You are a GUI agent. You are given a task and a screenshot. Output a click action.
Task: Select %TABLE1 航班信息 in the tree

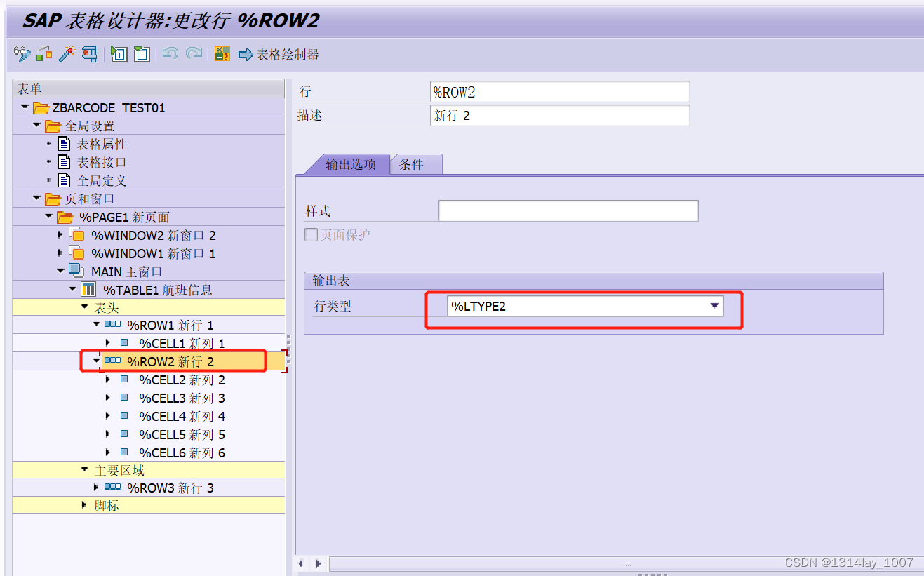click(x=158, y=289)
